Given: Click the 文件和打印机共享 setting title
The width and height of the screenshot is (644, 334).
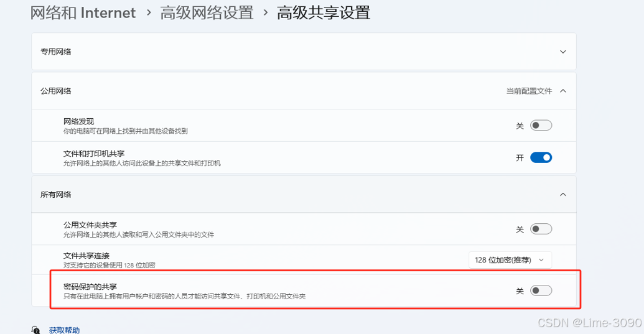Looking at the screenshot, I should [x=94, y=154].
